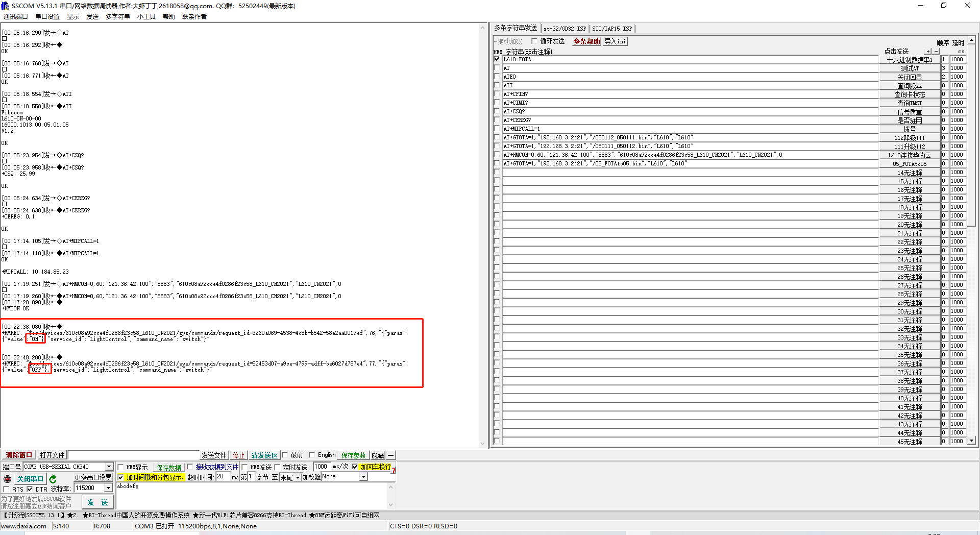Click the 发送文件 button

tap(214, 455)
